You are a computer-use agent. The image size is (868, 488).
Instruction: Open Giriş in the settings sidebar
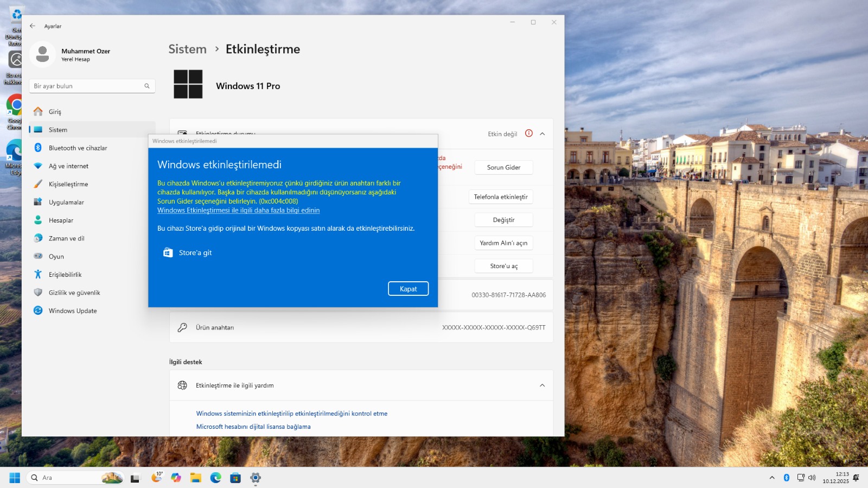92,112
